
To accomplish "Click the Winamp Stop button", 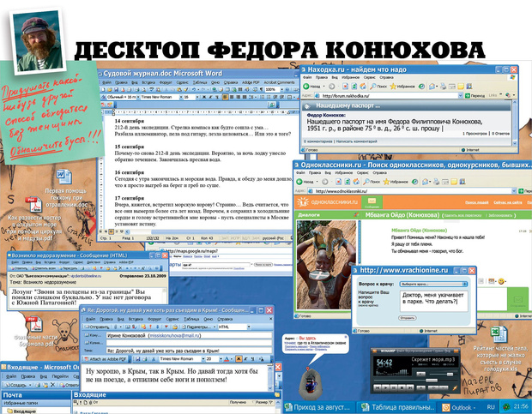I will [x=402, y=387].
